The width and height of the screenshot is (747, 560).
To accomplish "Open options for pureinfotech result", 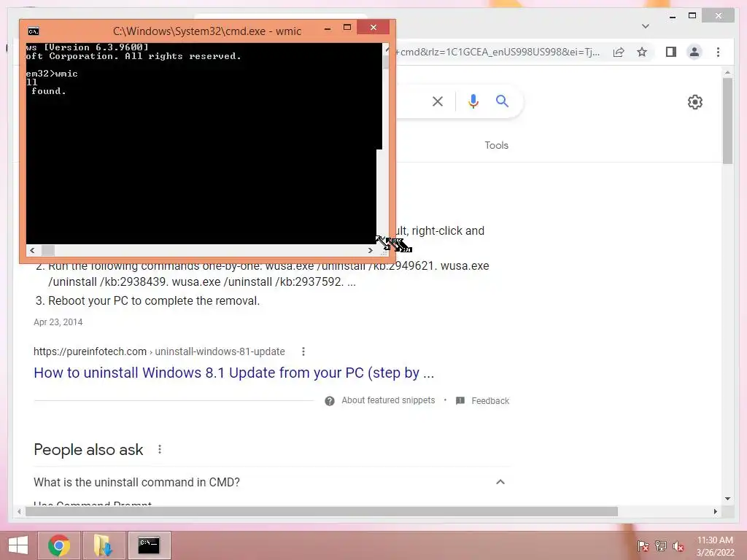I will 303,351.
